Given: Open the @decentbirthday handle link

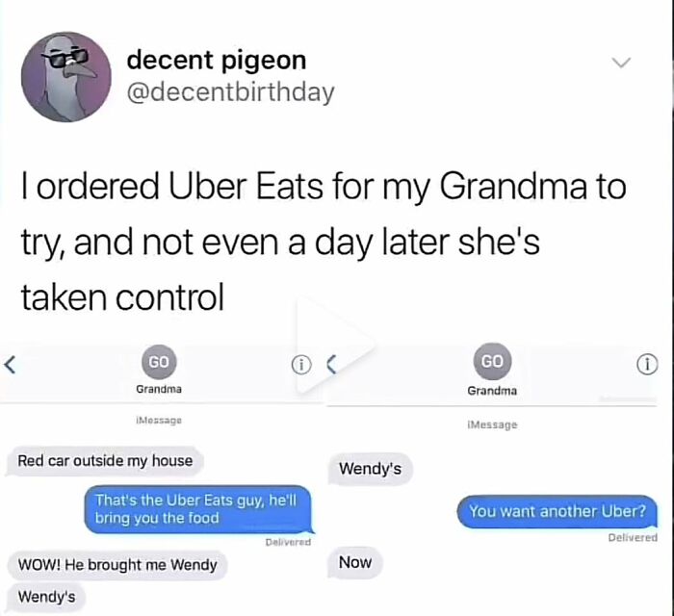Looking at the screenshot, I should 230,92.
